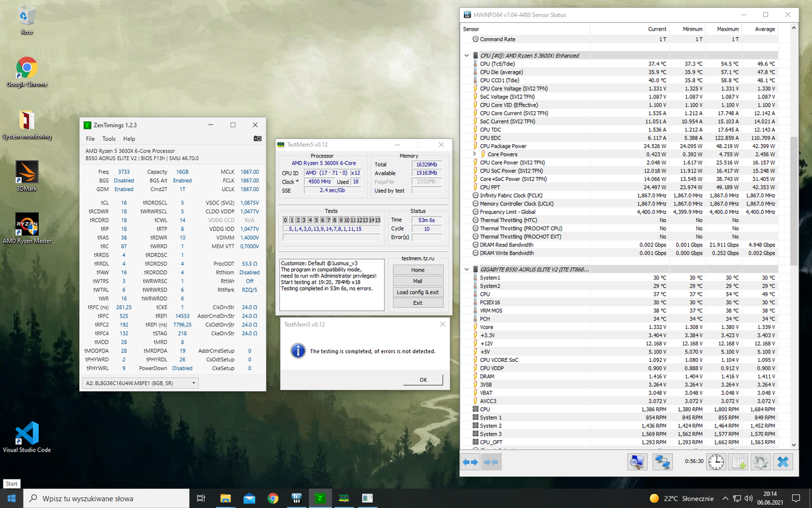Click the screenshot icon in ZenTimings title bar

point(257,138)
